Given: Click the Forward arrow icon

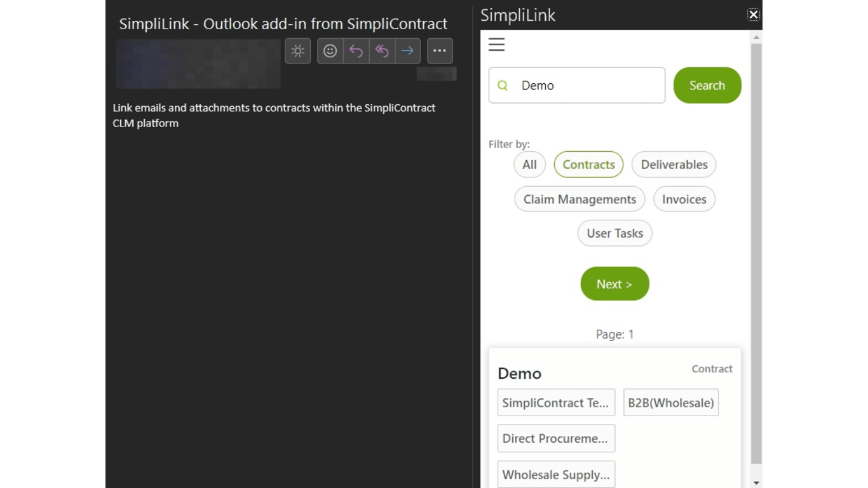Looking at the screenshot, I should [x=407, y=51].
